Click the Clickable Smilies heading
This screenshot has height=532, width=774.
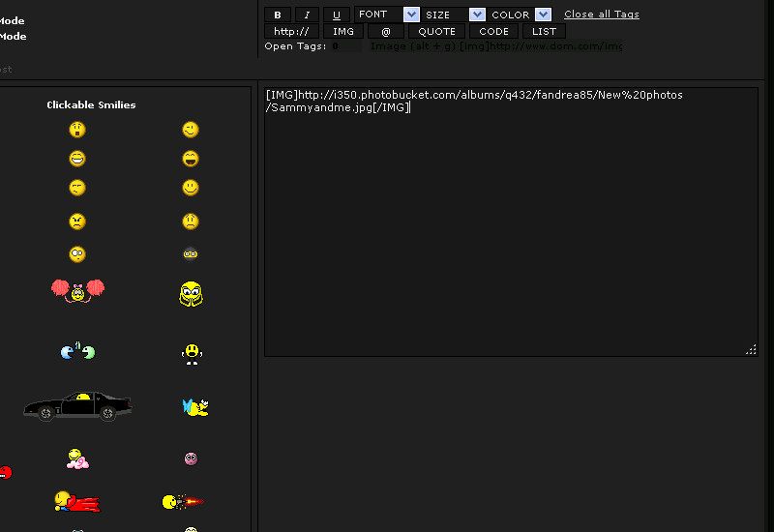click(x=91, y=104)
